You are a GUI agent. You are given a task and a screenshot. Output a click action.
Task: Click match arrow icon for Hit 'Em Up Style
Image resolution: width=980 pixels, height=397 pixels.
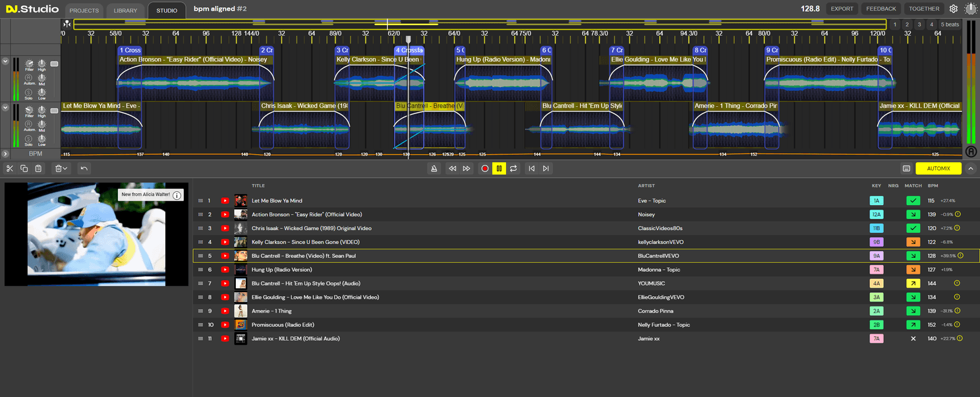pyautogui.click(x=913, y=284)
